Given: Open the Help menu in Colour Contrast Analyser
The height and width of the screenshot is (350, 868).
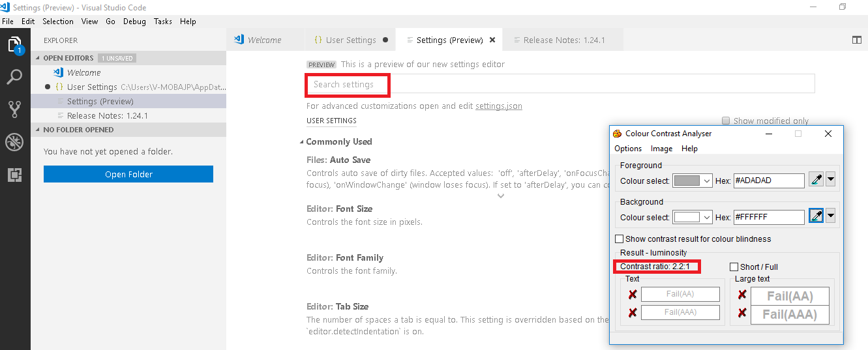Looking at the screenshot, I should [x=689, y=149].
